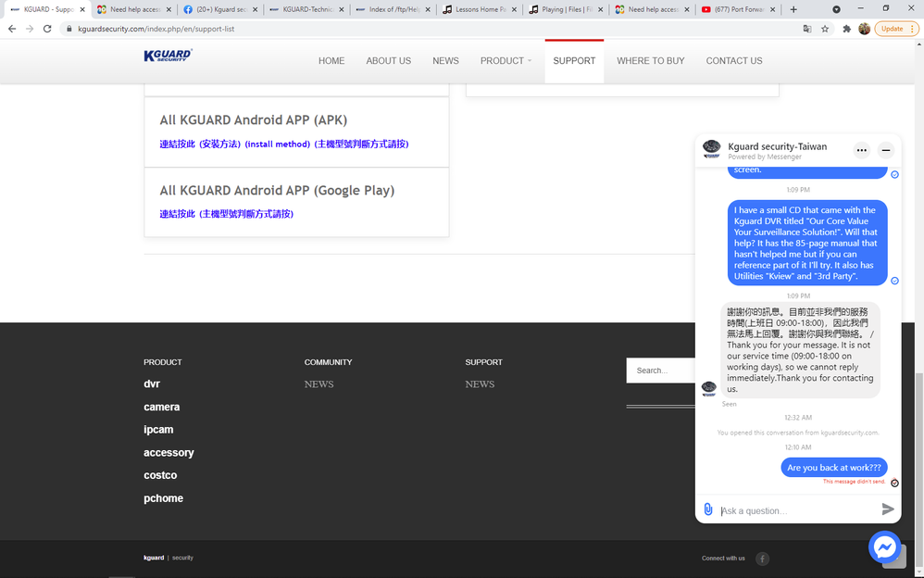Click the Messenger chat bubble icon
Image resolution: width=924 pixels, height=578 pixels.
click(x=884, y=547)
